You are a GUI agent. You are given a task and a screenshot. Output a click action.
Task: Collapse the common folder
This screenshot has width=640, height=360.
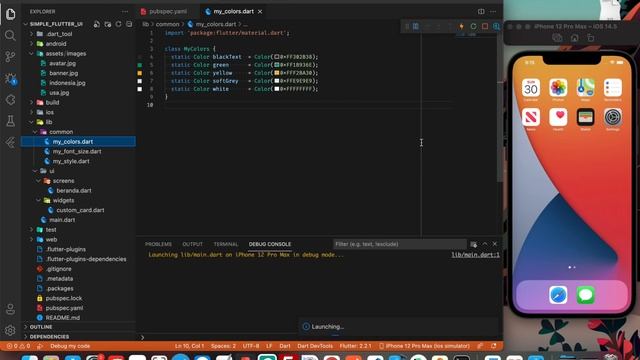click(35, 132)
